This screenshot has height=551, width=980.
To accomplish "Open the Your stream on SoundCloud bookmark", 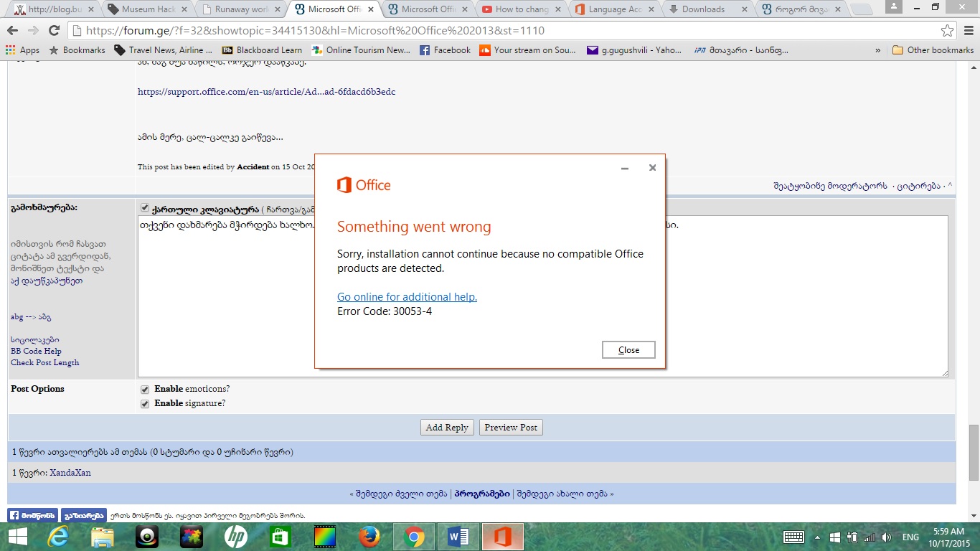I will [x=527, y=50].
